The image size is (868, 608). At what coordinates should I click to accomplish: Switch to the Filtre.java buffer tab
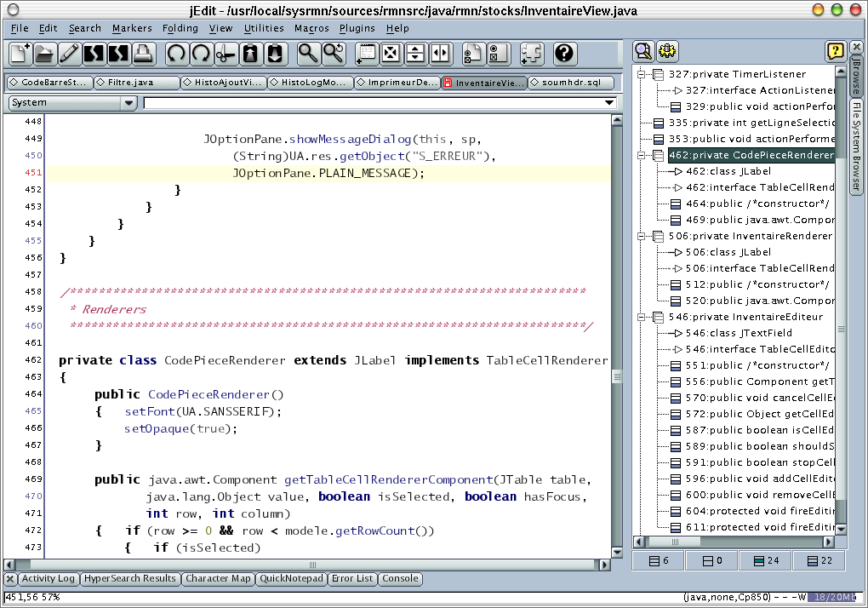pos(138,83)
